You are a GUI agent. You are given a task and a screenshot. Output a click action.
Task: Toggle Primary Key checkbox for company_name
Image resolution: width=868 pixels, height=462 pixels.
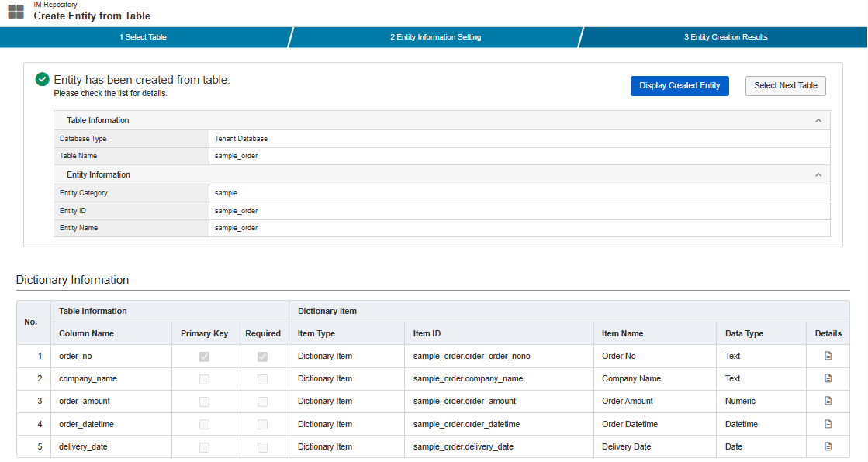pyautogui.click(x=204, y=380)
